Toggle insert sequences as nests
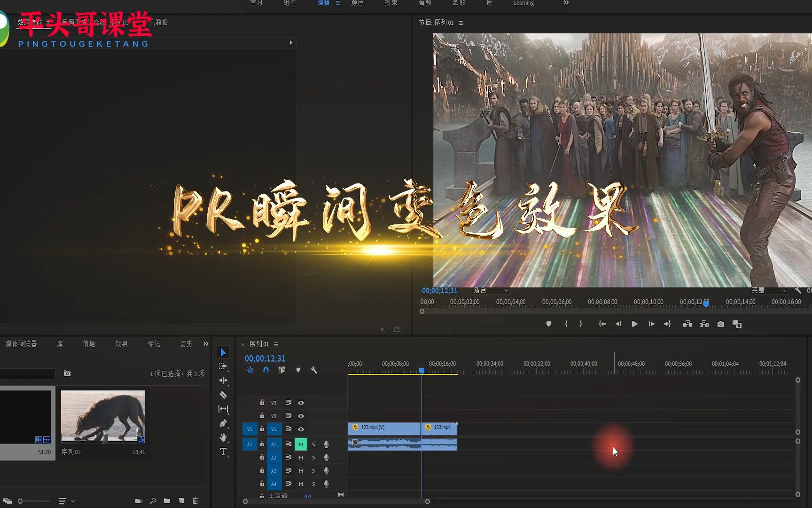 [250, 370]
